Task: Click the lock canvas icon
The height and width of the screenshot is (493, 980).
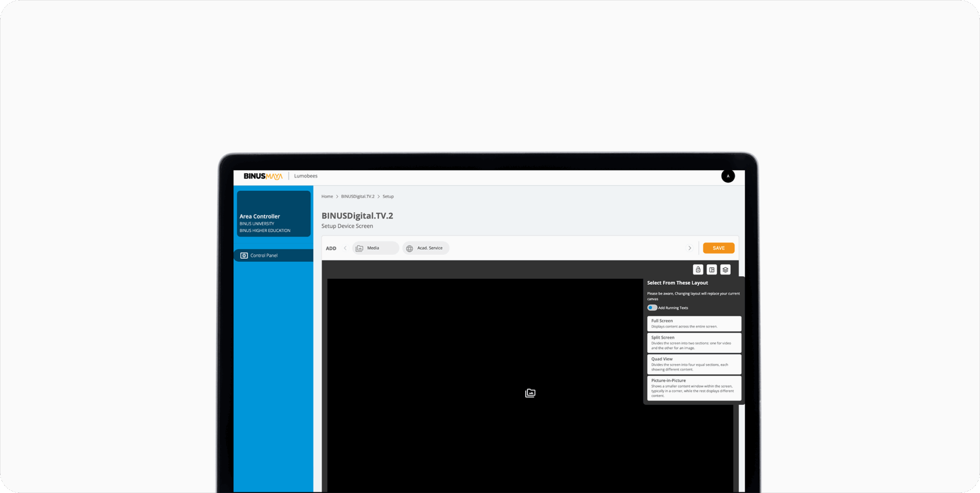Action: click(x=698, y=269)
